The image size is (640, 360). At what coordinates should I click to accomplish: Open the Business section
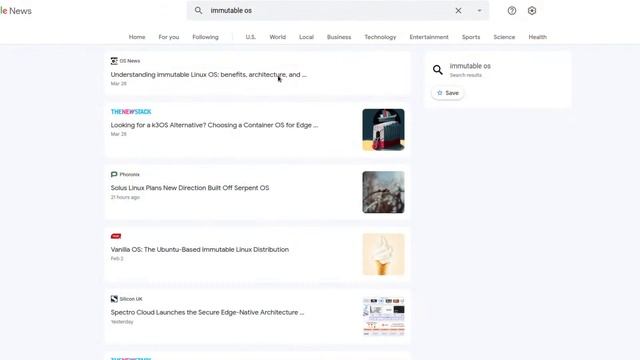coord(339,37)
